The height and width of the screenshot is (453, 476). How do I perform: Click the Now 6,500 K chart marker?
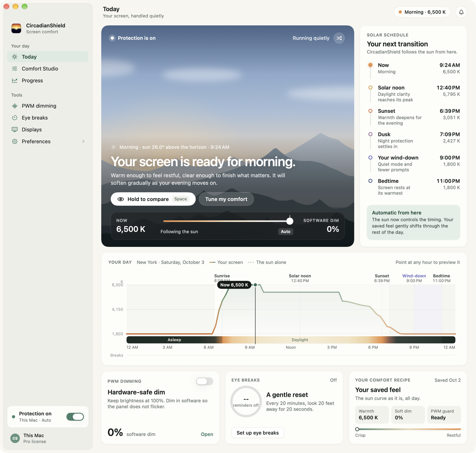pyautogui.click(x=234, y=285)
